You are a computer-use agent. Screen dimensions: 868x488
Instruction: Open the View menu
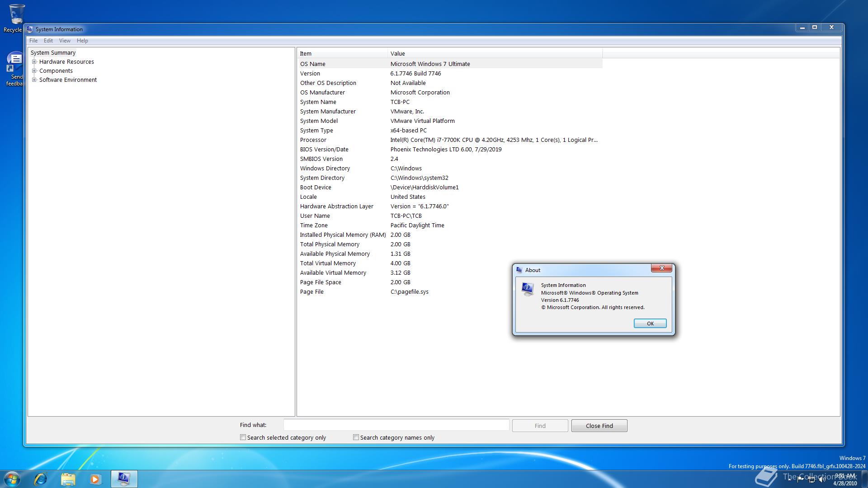point(65,41)
